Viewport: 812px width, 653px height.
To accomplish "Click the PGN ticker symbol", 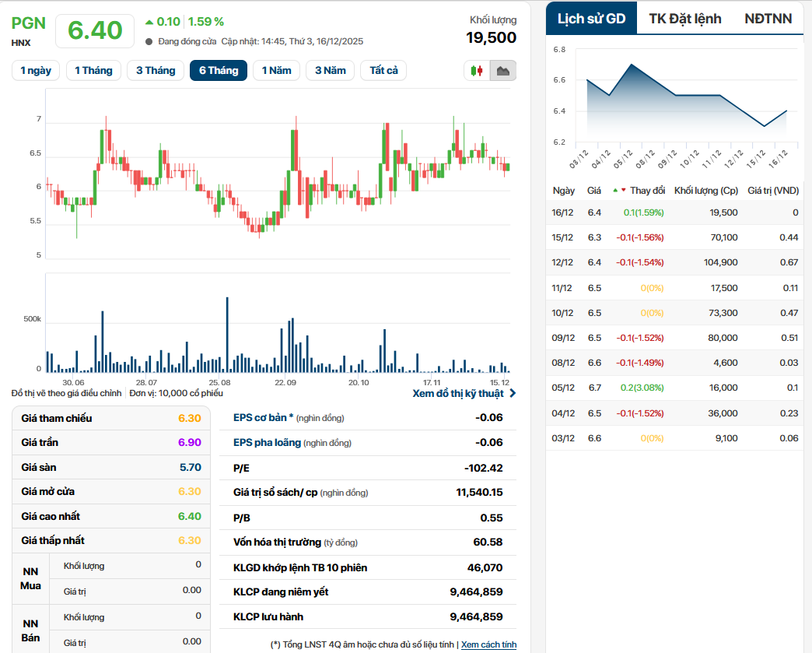I will click(29, 23).
